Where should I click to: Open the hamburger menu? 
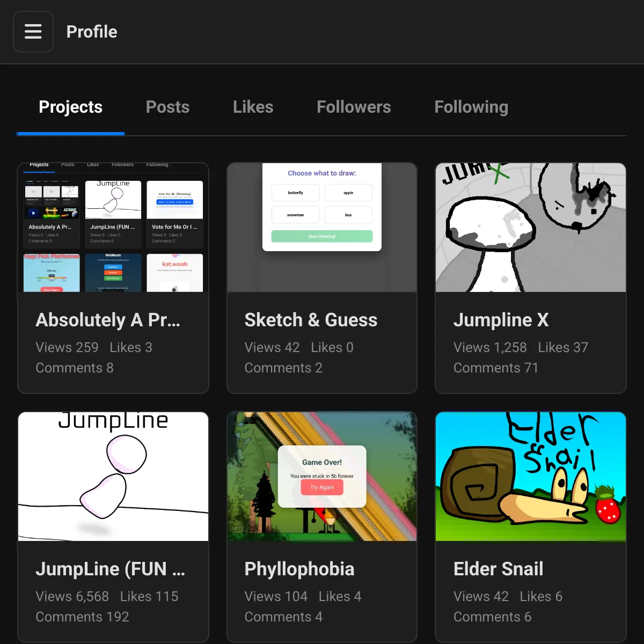pyautogui.click(x=33, y=32)
